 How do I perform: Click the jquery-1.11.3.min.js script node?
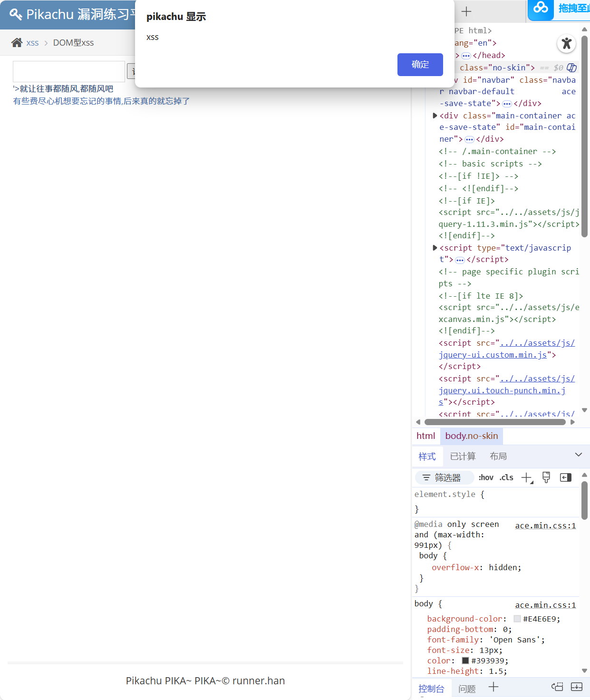[x=509, y=218]
